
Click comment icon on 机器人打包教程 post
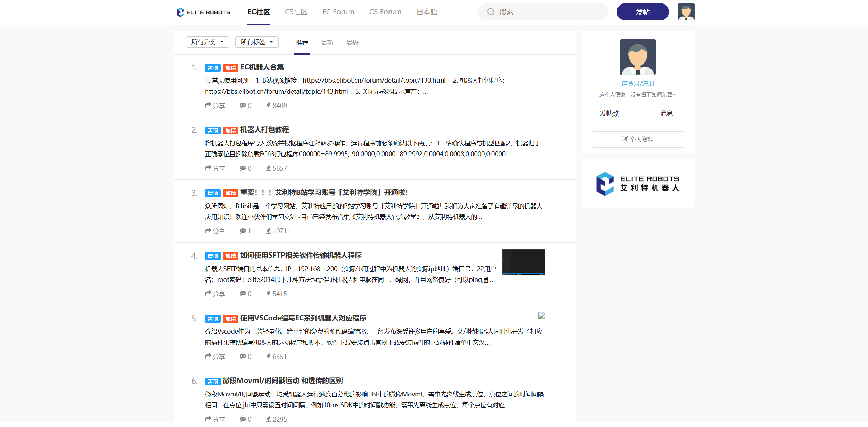[243, 168]
